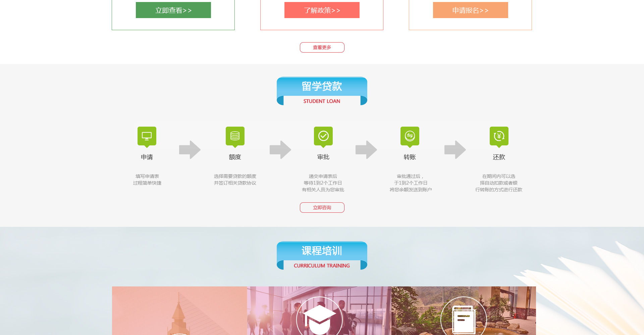Click the arrow between 申请 and 额度

(190, 150)
